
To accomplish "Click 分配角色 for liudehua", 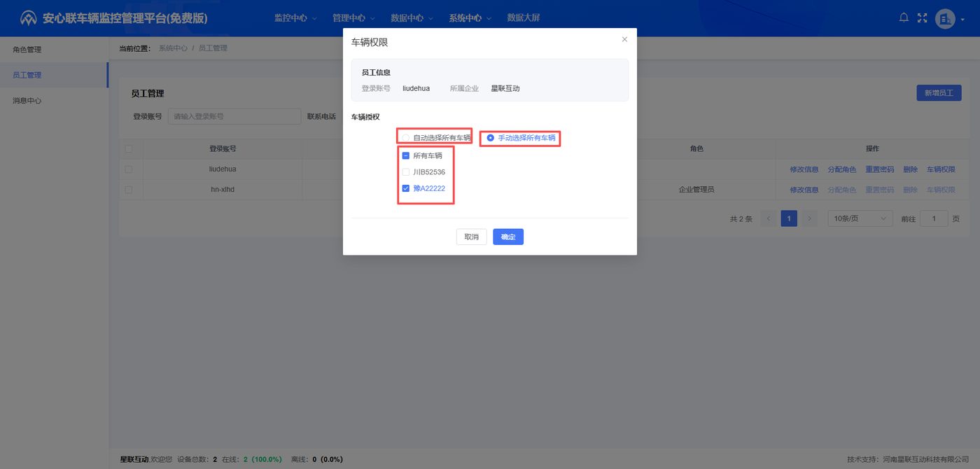I will [842, 169].
